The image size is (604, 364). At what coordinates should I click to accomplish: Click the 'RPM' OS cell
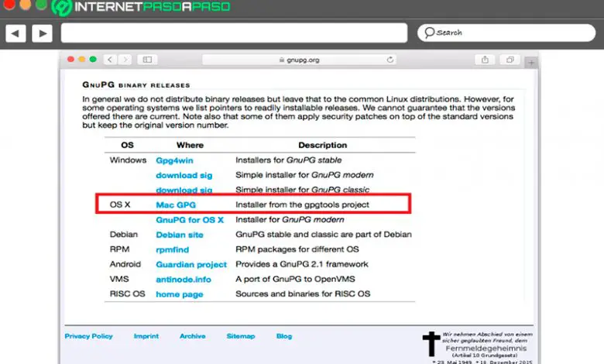tap(119, 249)
